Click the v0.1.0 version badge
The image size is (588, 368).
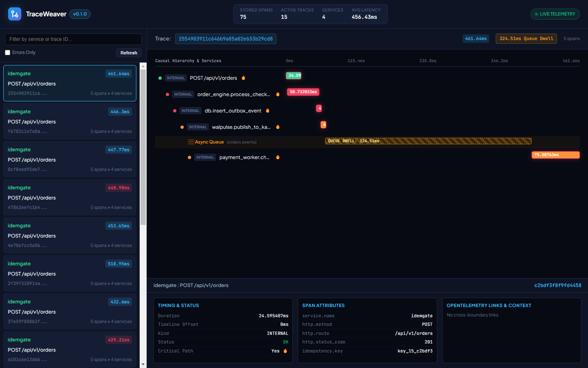(80, 14)
